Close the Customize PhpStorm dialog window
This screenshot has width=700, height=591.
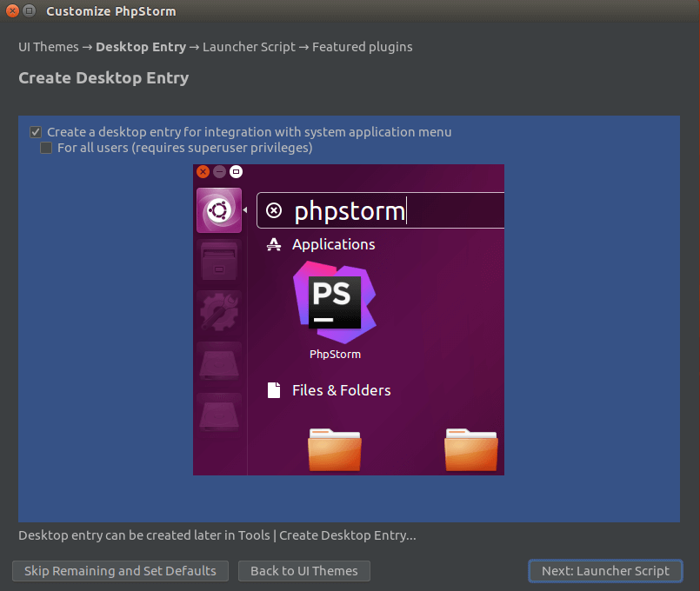[x=10, y=11]
